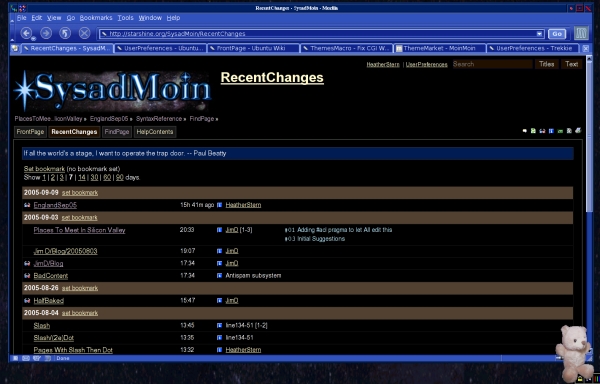Click the vertical scrollbar thumb
600x384 pixels.
pyautogui.click(x=589, y=138)
